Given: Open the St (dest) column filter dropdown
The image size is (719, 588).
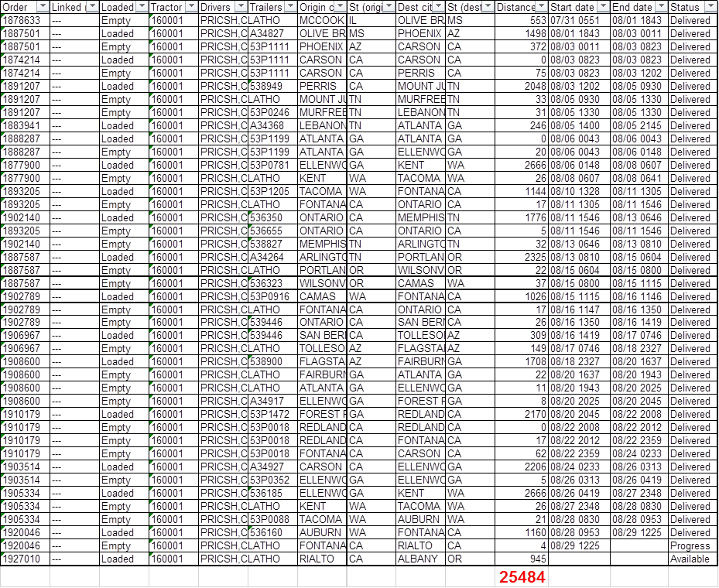Looking at the screenshot, I should tap(488, 7).
